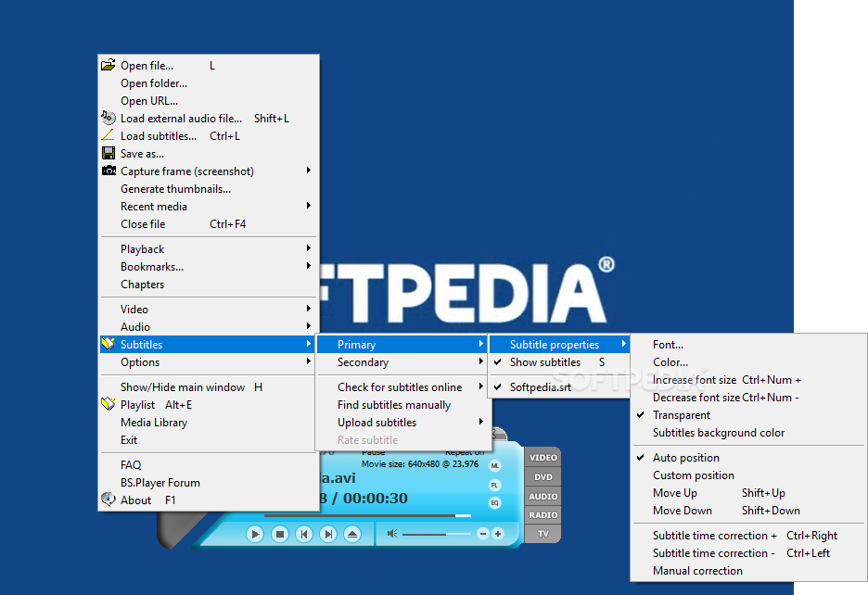Expand Check for subtitles online submenu
The width and height of the screenshot is (868, 595).
pyautogui.click(x=402, y=386)
